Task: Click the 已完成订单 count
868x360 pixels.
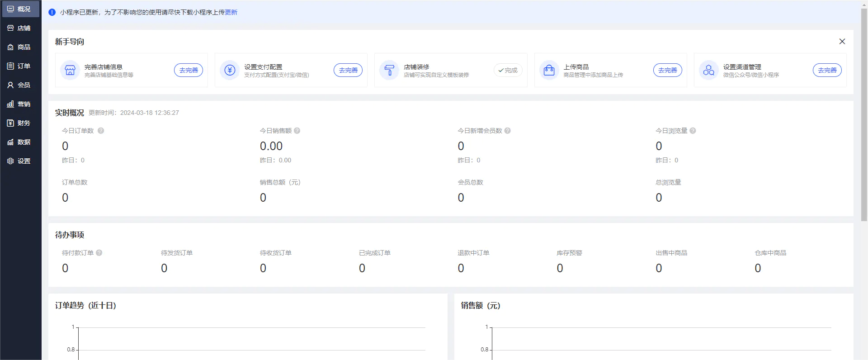Action: [362, 268]
